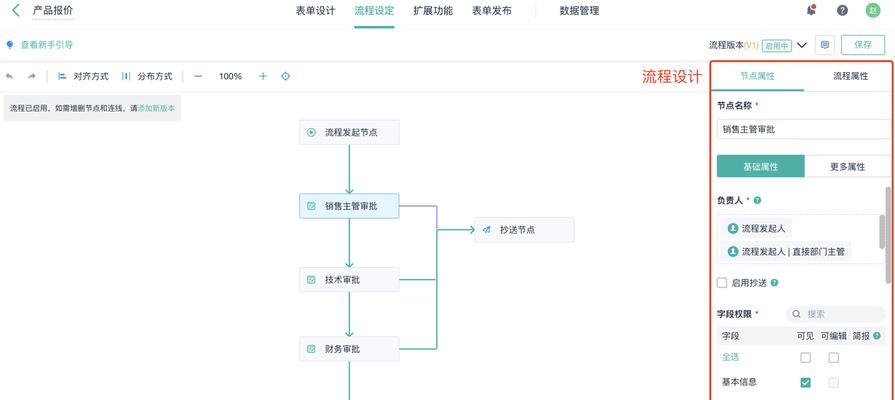
Task: Redo the last canvas action
Action: point(32,76)
